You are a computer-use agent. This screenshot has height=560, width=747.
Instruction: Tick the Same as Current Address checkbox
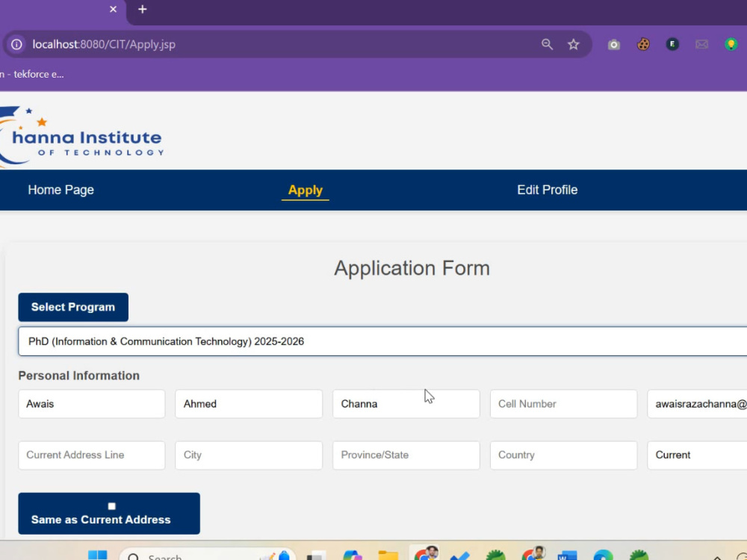(x=111, y=506)
